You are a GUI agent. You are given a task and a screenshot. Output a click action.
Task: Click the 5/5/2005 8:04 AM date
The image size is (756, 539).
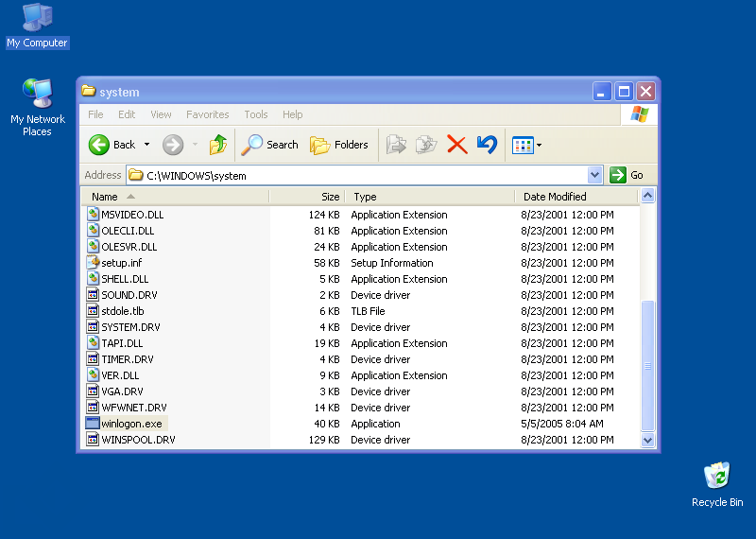pyautogui.click(x=562, y=424)
